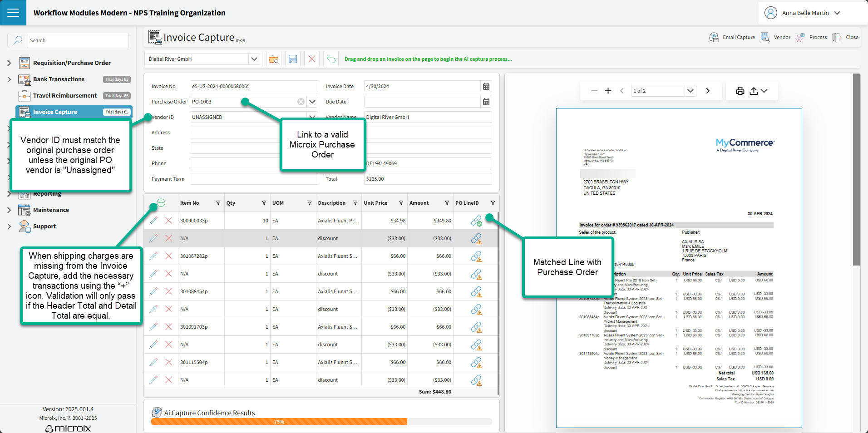Viewport: 868px width, 433px height.
Task: Click the green undo arrow icon
Action: tap(331, 59)
